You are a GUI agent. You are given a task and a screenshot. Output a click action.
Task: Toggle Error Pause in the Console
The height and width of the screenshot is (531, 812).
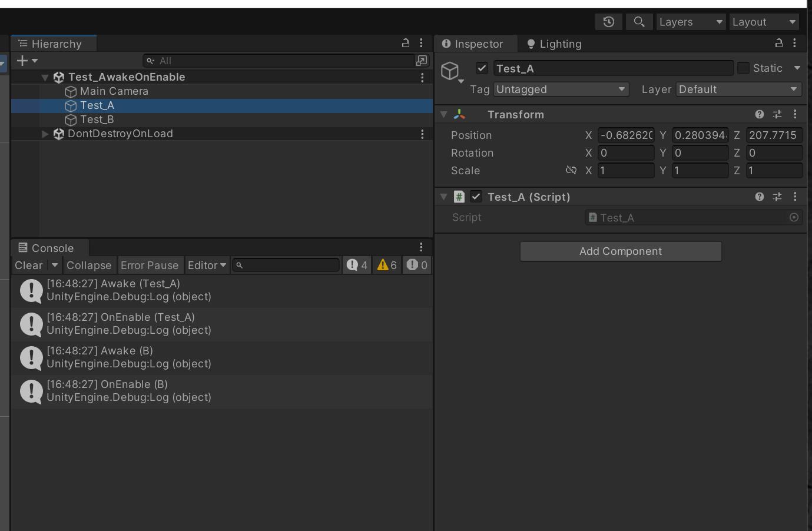(150, 265)
